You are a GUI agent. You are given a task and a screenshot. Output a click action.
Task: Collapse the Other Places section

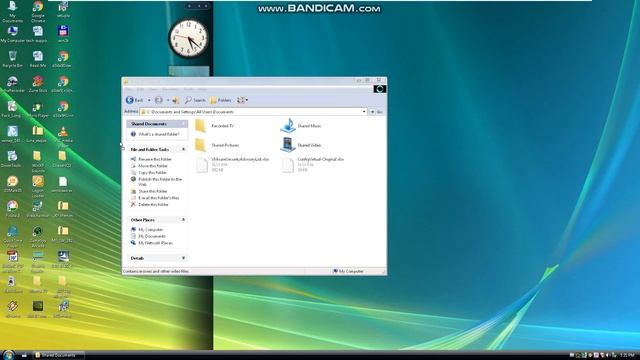pos(183,220)
